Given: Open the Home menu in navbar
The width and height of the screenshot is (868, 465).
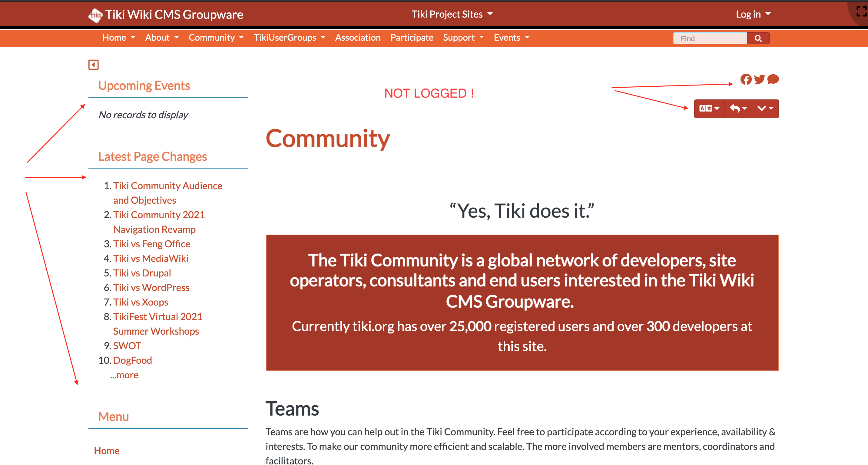Looking at the screenshot, I should click(x=119, y=37).
